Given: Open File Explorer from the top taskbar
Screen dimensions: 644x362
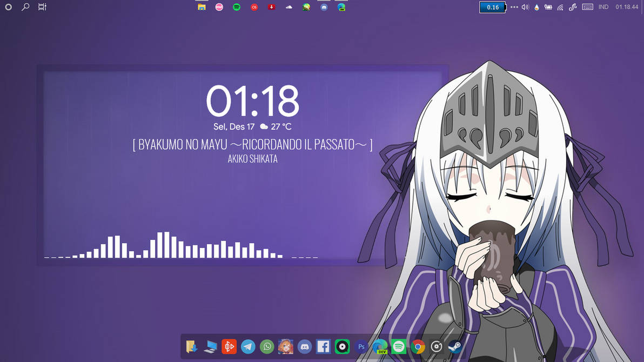Looking at the screenshot, I should point(202,7).
